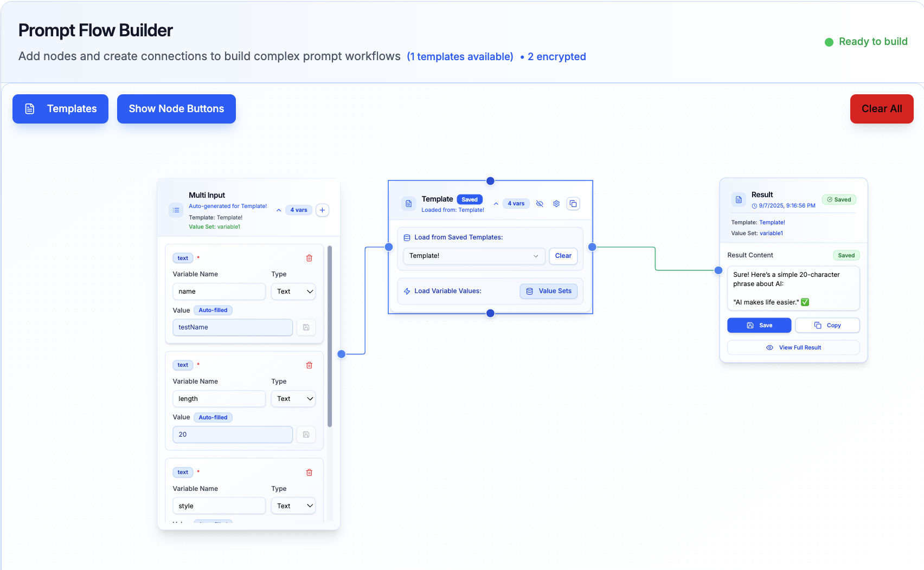
Task: Click the 'length' variable name input field
Action: (219, 399)
